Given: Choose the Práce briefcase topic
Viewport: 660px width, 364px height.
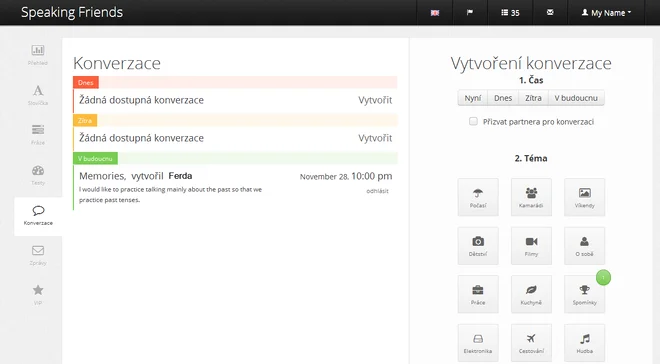Looking at the screenshot, I should point(478,294).
